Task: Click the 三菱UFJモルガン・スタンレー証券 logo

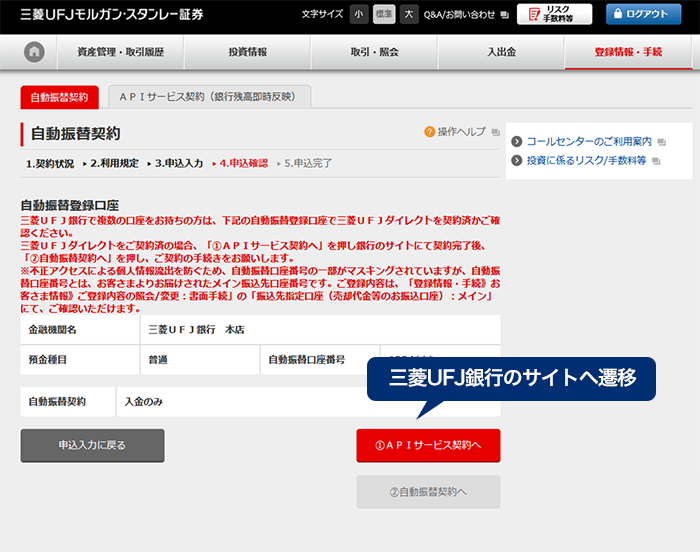Action: tap(112, 14)
